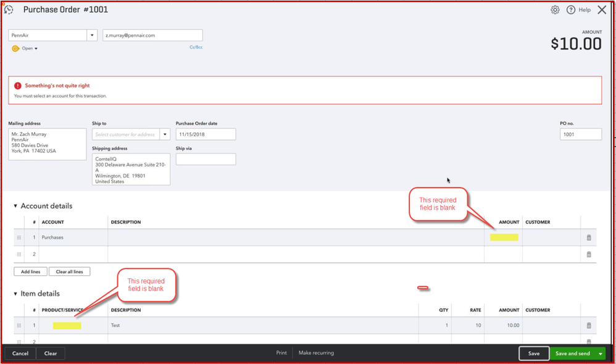Open the PennAir vendor dropdown arrow
616x364 pixels.
[x=92, y=35]
